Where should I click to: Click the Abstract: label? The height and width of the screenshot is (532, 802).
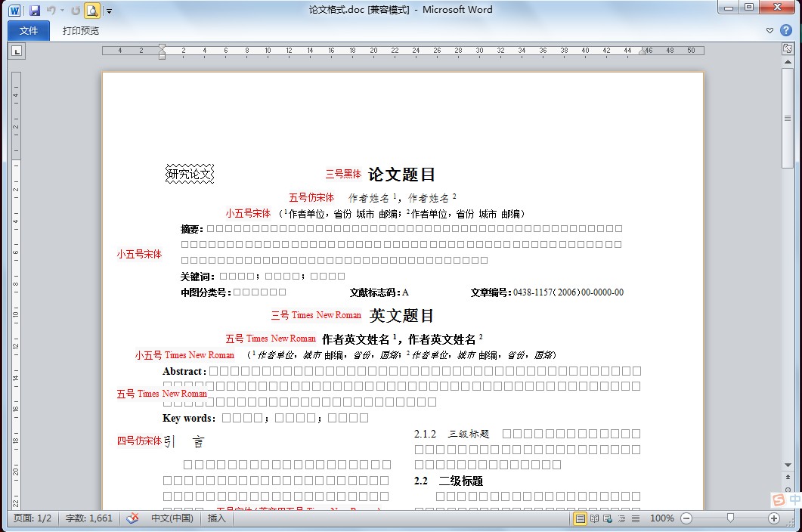184,371
